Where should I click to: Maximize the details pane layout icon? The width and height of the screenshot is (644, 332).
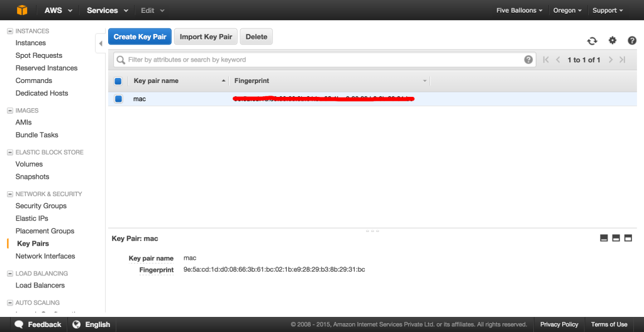[628, 238]
